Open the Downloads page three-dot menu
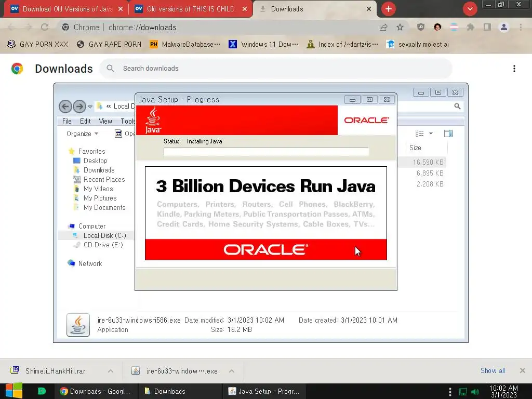The height and width of the screenshot is (399, 532). pyautogui.click(x=514, y=69)
